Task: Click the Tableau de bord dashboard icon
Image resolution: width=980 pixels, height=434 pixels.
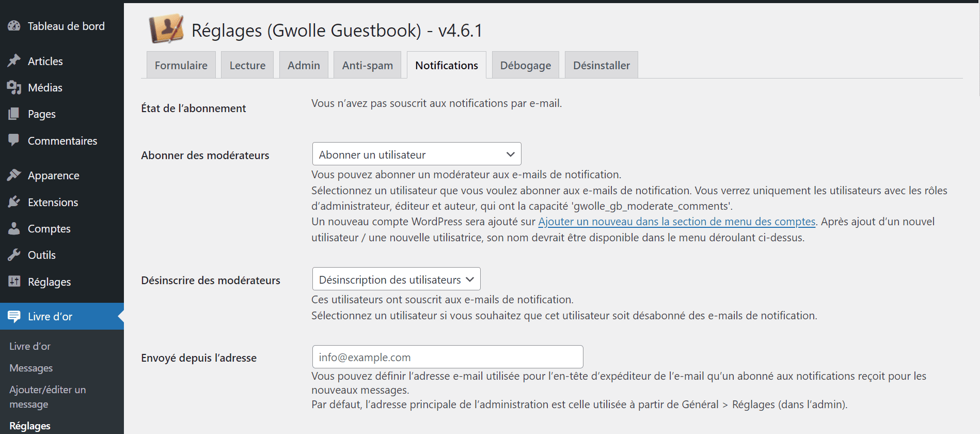Action: pos(14,26)
